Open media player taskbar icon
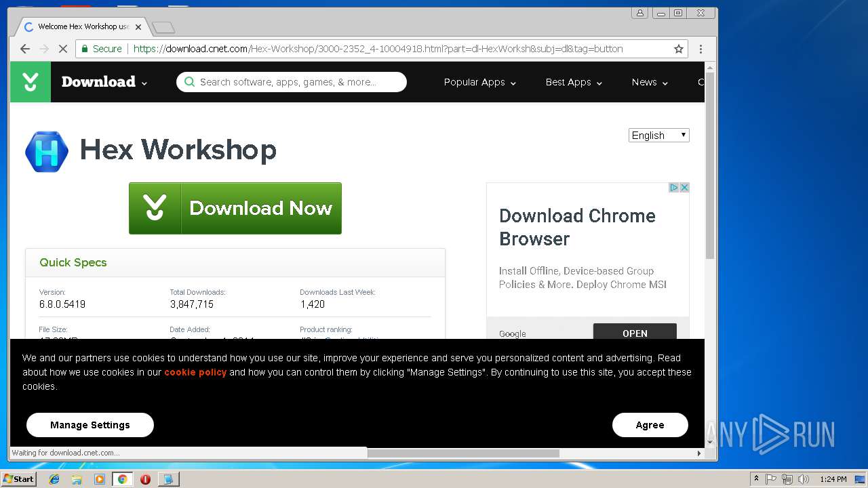868x488 pixels. coord(100,479)
